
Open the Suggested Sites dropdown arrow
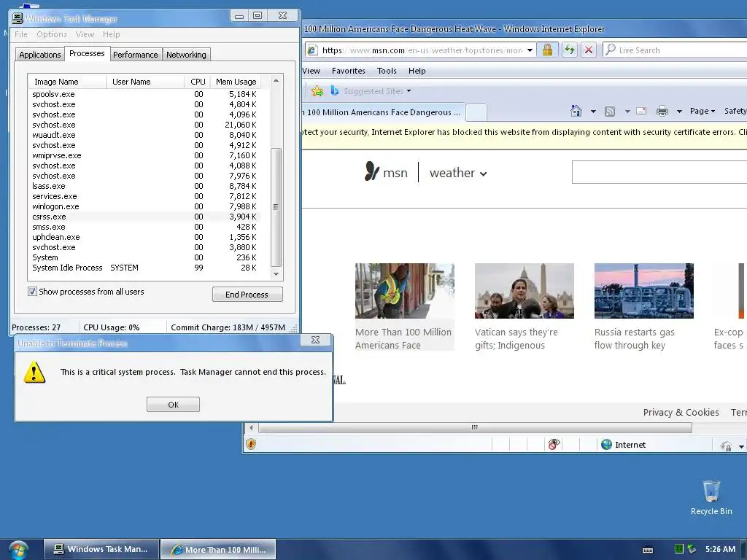point(409,91)
